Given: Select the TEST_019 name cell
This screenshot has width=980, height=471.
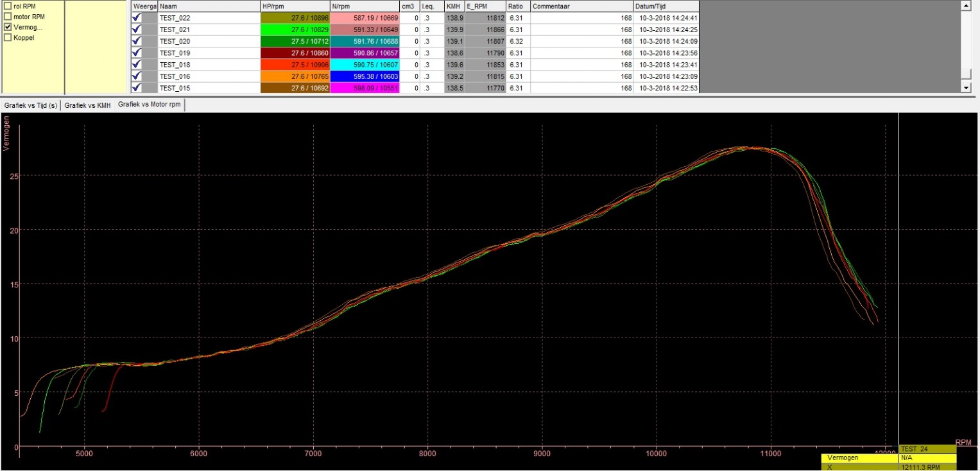Looking at the screenshot, I should click(x=209, y=53).
